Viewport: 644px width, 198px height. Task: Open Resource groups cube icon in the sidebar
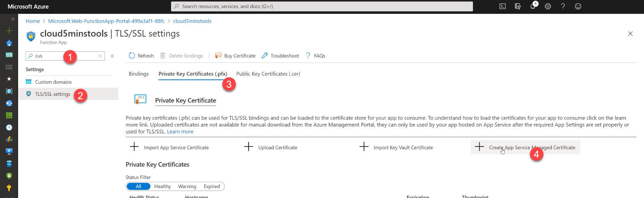tap(9, 91)
